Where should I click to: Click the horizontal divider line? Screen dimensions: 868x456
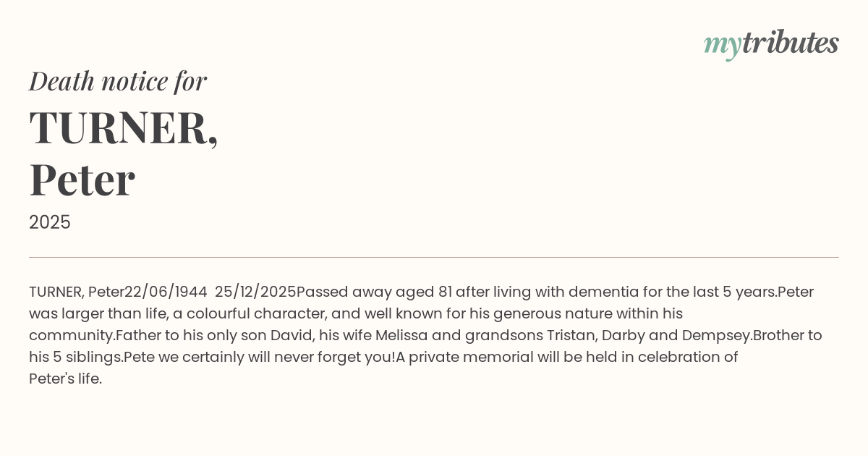click(x=434, y=257)
